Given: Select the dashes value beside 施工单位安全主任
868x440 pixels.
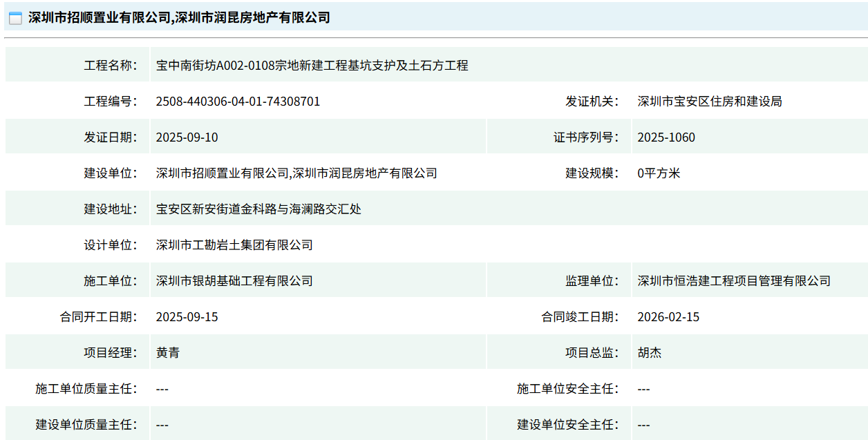Looking at the screenshot, I should [x=643, y=389].
